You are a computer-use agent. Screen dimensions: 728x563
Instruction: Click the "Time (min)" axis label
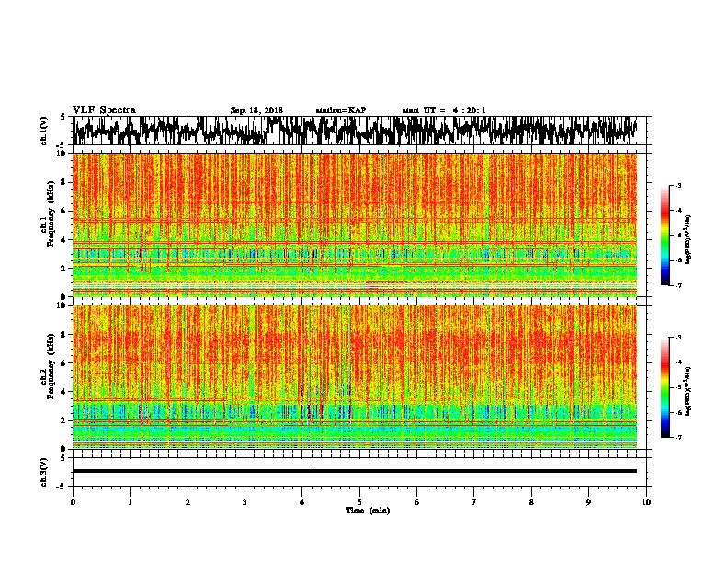(368, 511)
